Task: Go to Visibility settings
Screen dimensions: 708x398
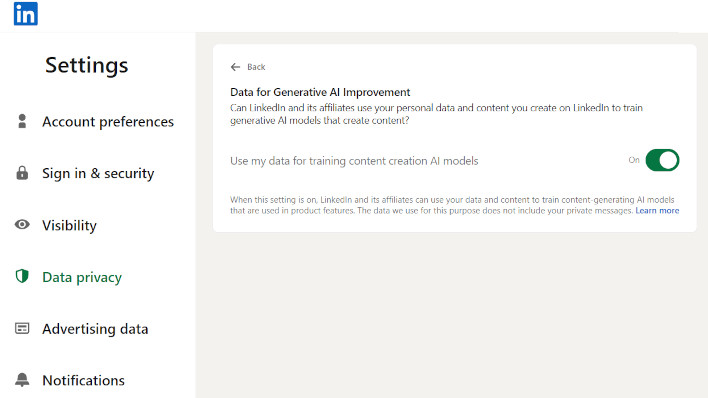Action: tap(70, 225)
